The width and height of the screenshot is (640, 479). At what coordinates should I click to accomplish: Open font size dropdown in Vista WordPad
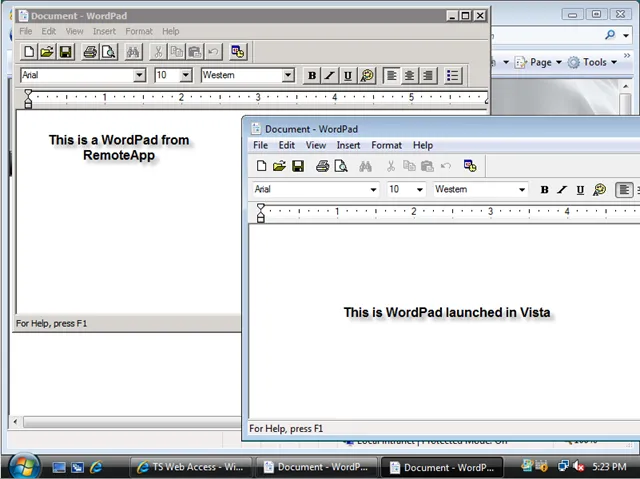pos(420,190)
